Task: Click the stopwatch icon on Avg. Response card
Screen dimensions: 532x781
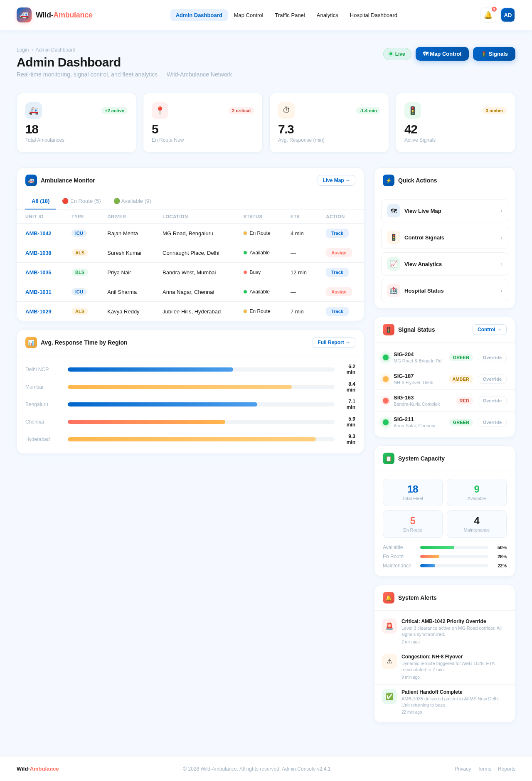Action: click(x=286, y=111)
